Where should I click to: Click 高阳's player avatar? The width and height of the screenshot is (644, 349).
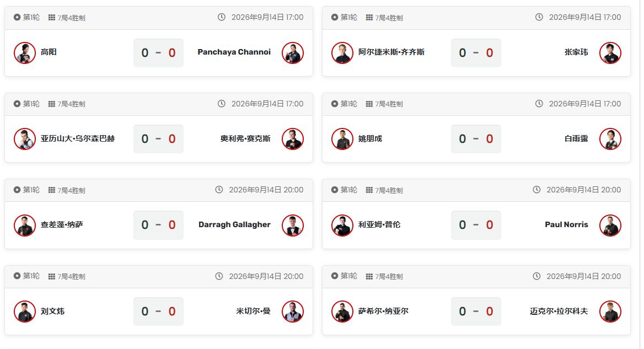(25, 53)
